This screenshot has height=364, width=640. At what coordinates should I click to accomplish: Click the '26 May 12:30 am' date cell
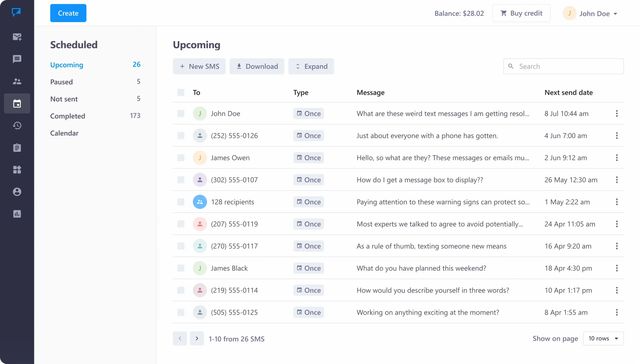click(x=571, y=180)
